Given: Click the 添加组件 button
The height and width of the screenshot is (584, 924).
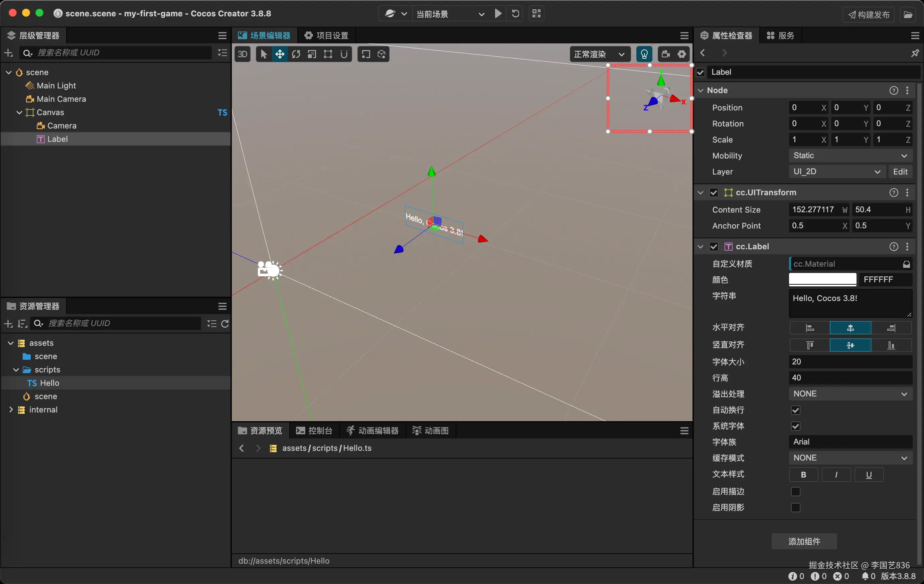Looking at the screenshot, I should [804, 541].
